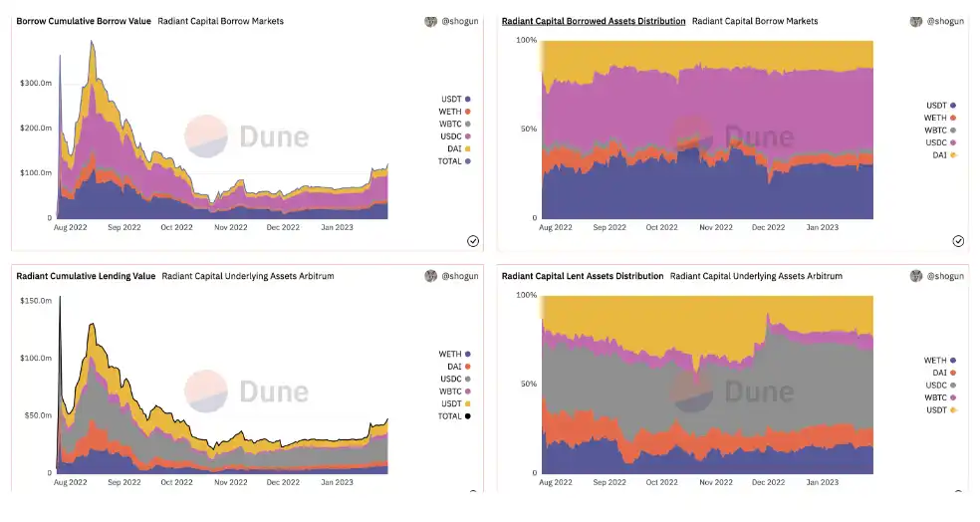Toggle USDT legend dot in Borrow Cumulative Borrow Value chart
This screenshot has width=980, height=522.
click(467, 100)
